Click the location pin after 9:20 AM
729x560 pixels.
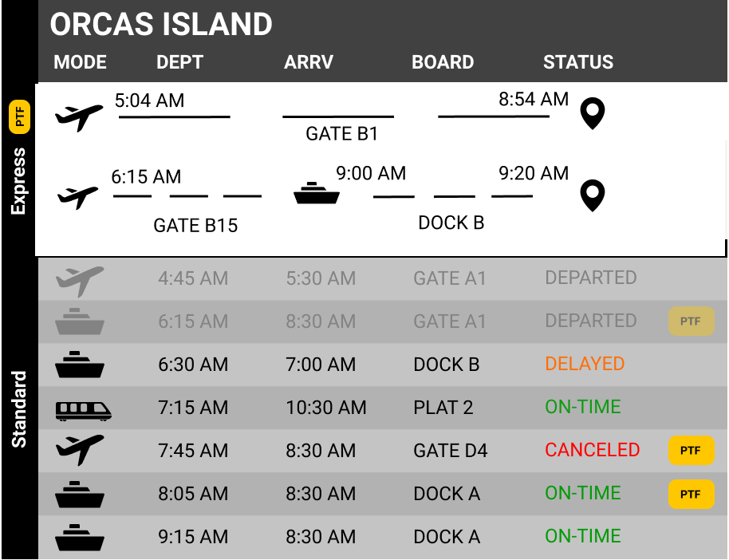pos(593,195)
